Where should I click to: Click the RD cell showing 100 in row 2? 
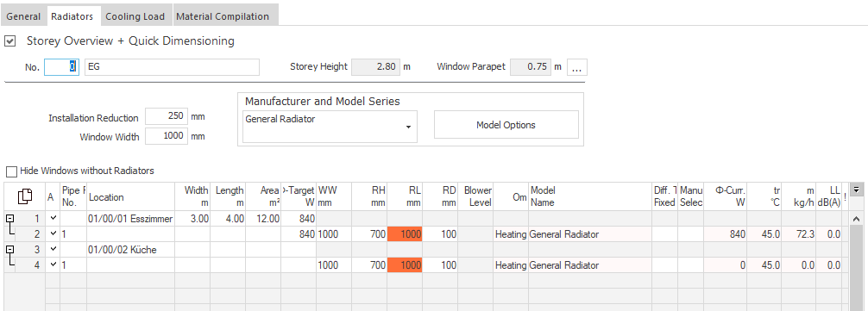440,234
